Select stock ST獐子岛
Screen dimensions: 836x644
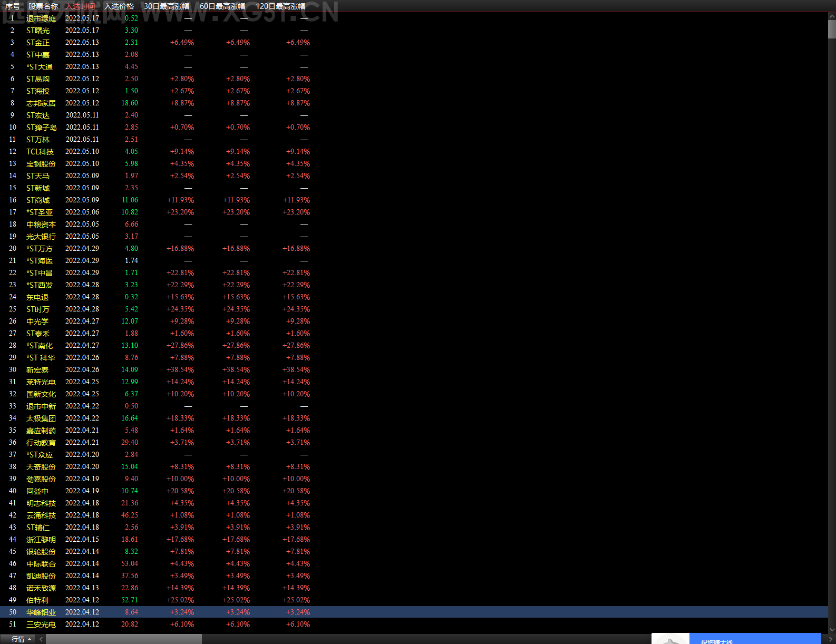coord(42,128)
